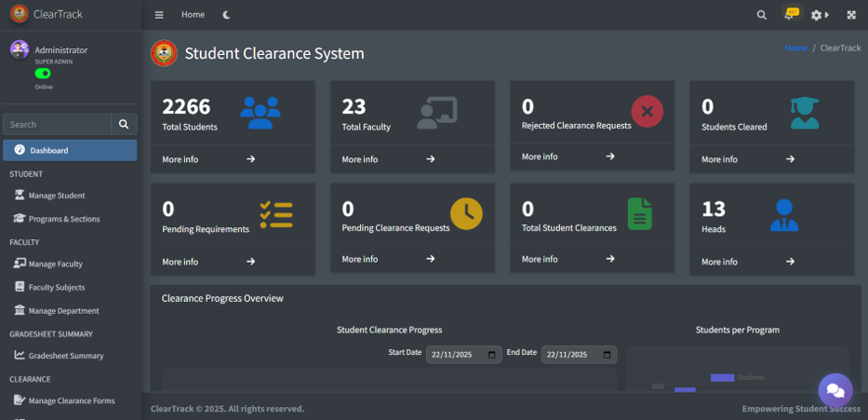Click the Student Clearance System header logo
This screenshot has height=420, width=868.
click(x=164, y=53)
